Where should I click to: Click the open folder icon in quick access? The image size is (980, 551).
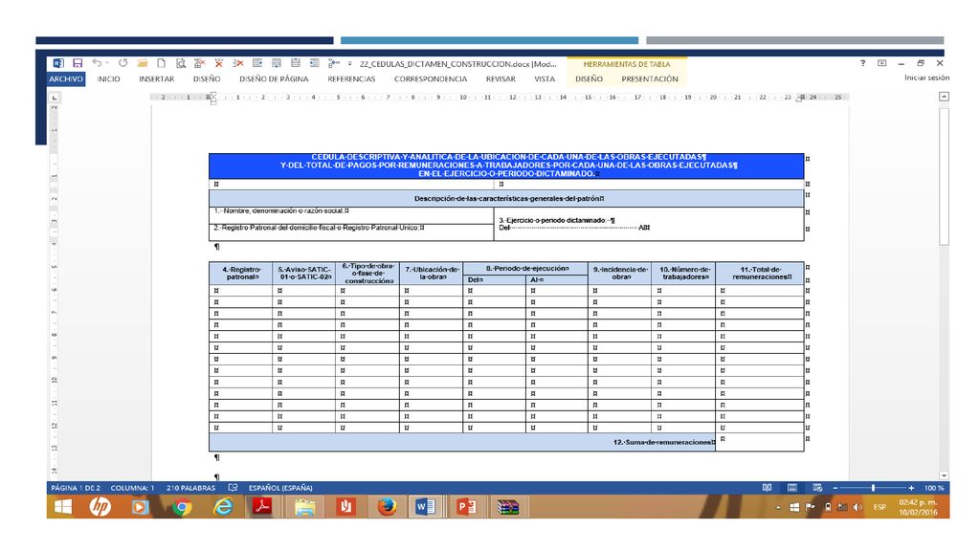[x=142, y=63]
